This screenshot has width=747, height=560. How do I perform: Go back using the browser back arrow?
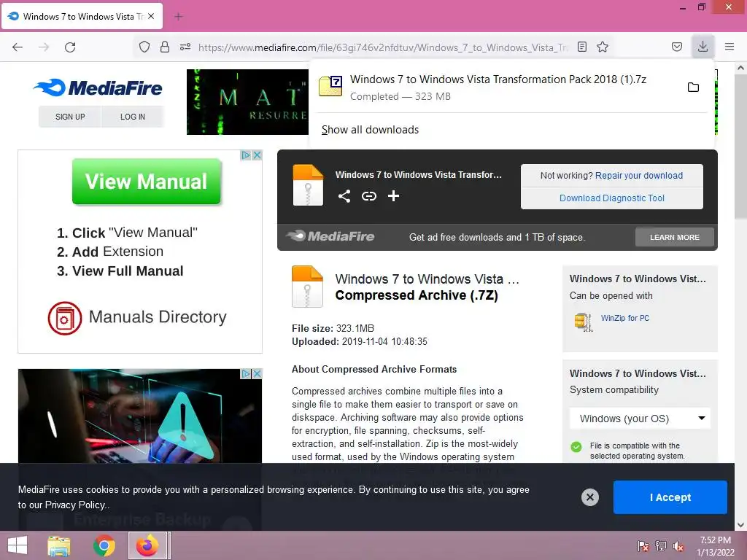pyautogui.click(x=18, y=47)
